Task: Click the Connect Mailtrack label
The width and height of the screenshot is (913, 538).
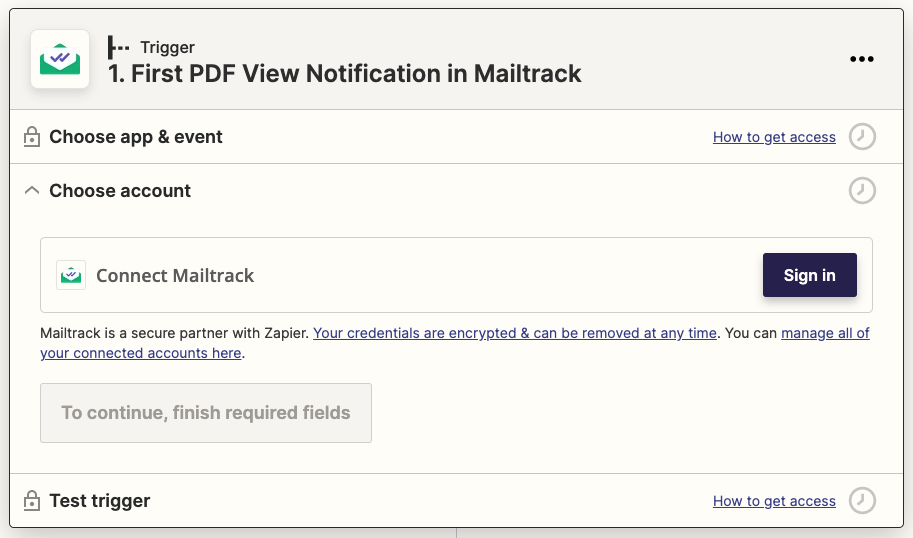Action: 175,275
